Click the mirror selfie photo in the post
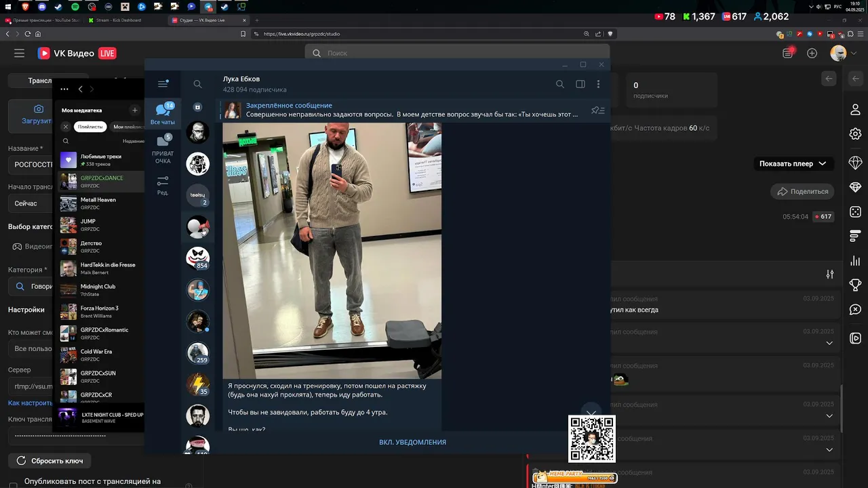 point(332,250)
